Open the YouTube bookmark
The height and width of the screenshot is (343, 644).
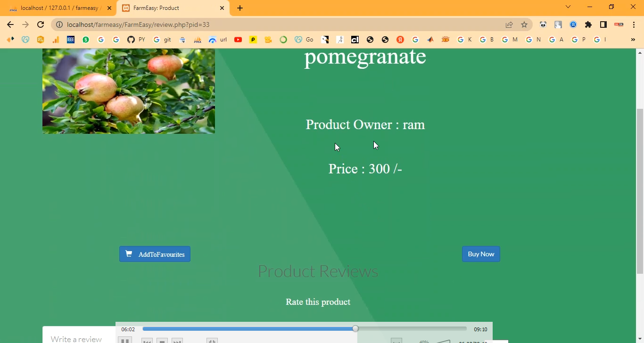coord(238,40)
